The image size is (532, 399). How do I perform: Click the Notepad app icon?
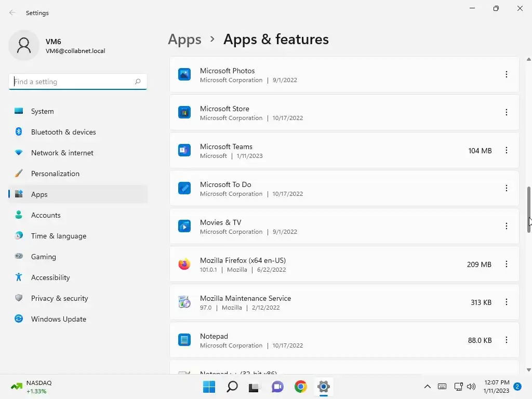point(184,340)
